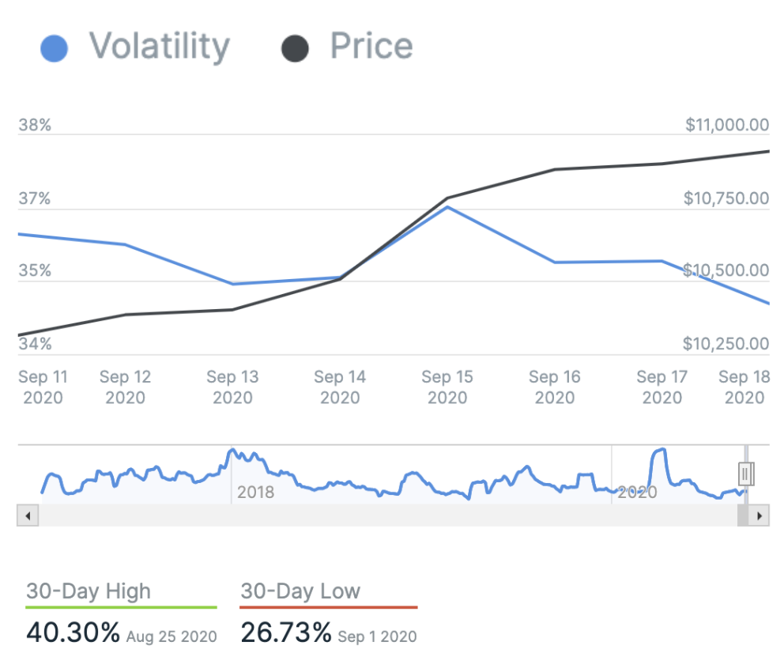Click the 40.30% high value
The width and height of the screenshot is (784, 672).
tap(73, 632)
